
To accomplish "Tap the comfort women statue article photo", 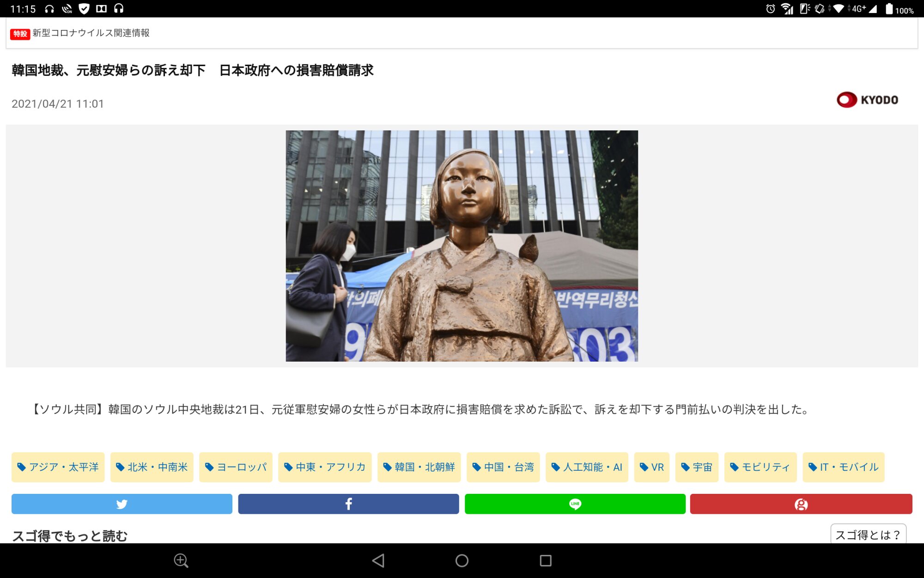I will click(x=462, y=246).
